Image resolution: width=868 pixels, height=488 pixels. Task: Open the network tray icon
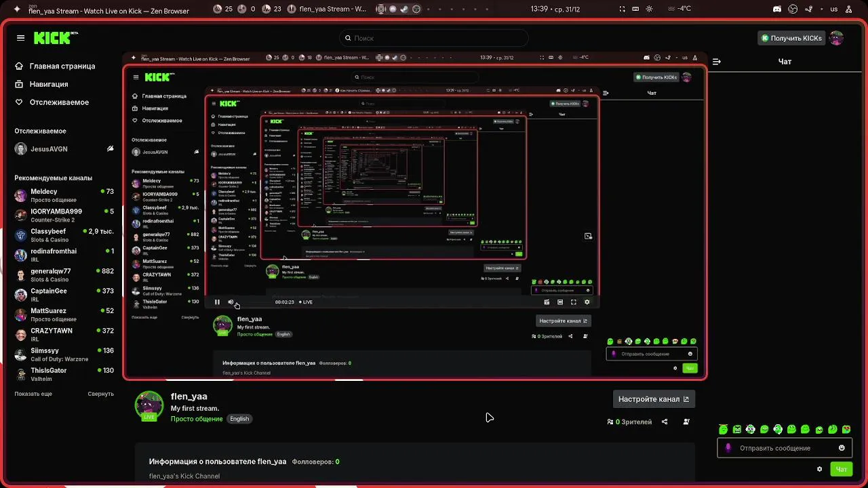pos(849,9)
